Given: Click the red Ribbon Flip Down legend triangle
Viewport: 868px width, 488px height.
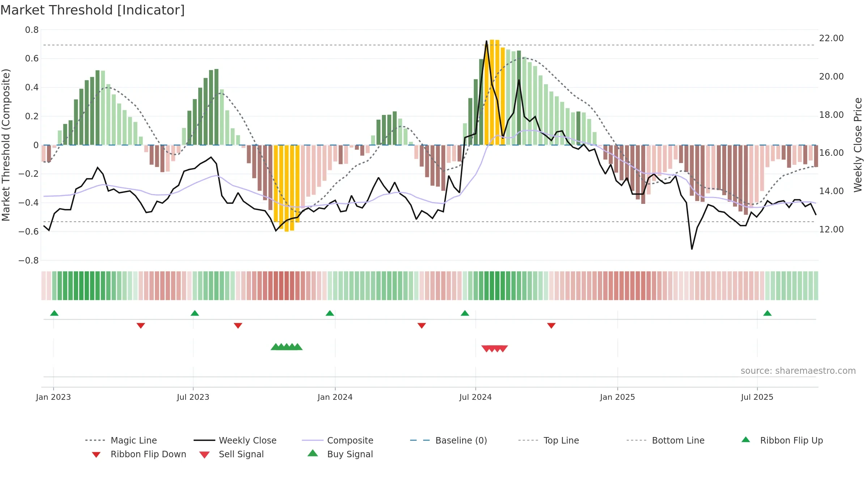Looking at the screenshot, I should point(96,455).
